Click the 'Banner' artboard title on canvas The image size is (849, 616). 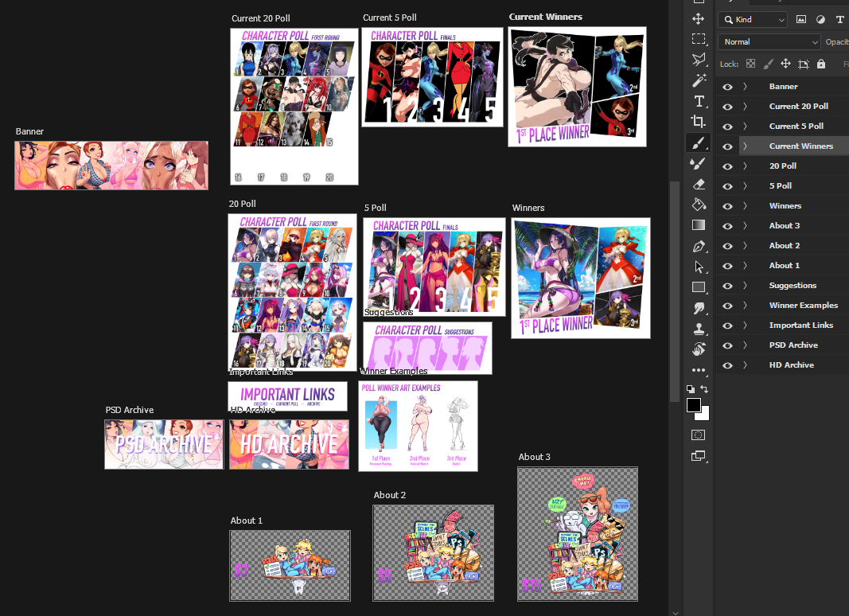[x=29, y=131]
